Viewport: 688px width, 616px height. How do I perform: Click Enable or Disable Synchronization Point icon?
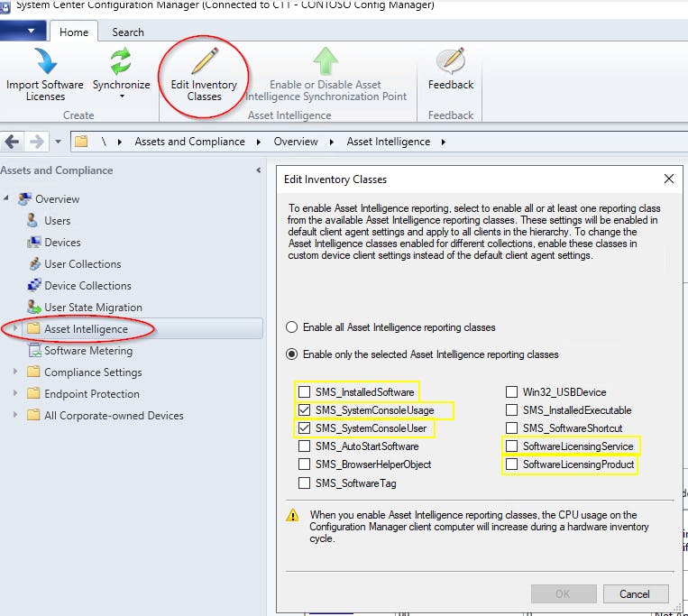pos(326,61)
